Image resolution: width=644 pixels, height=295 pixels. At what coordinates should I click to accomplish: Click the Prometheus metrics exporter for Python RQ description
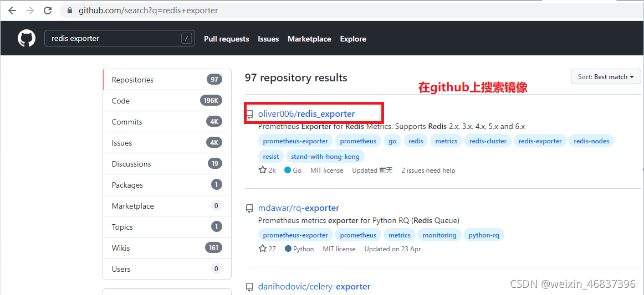[359, 220]
